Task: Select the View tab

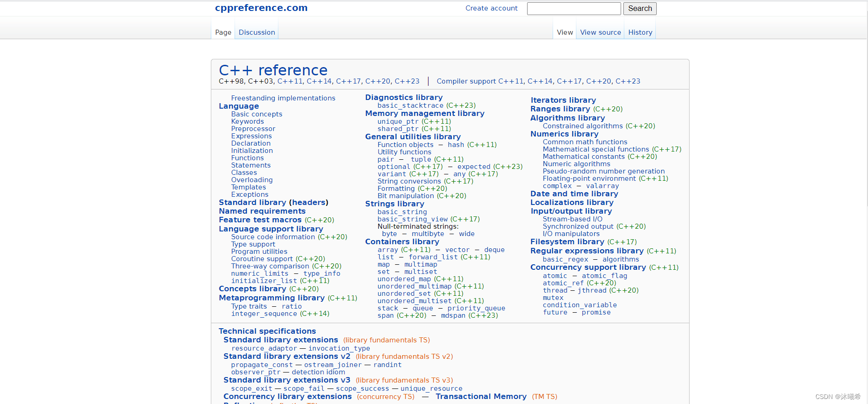Action: coord(565,32)
